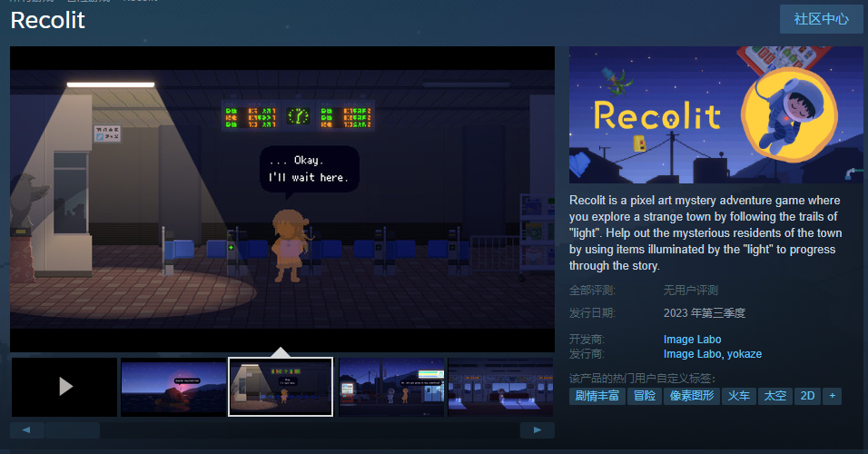Click the 像素图形 tag
This screenshot has height=454, width=868.
click(692, 396)
